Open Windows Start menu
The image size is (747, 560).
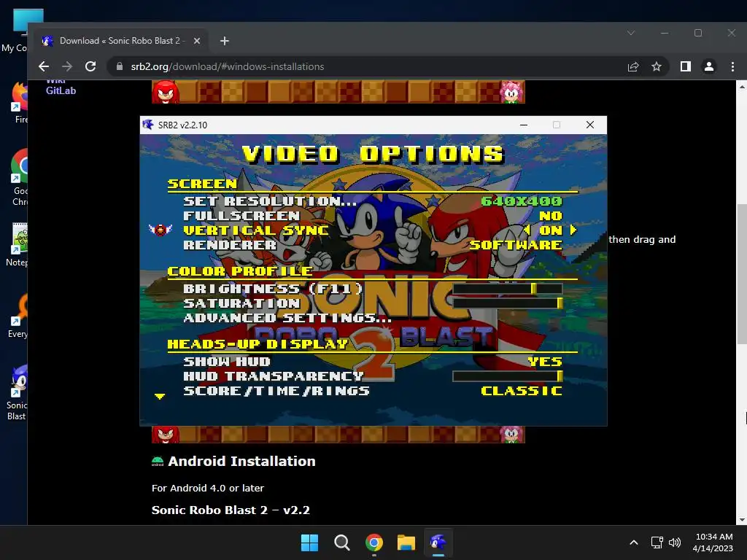point(309,542)
